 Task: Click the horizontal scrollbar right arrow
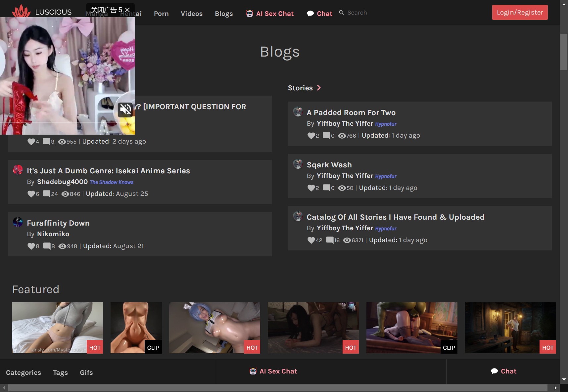pyautogui.click(x=555, y=388)
